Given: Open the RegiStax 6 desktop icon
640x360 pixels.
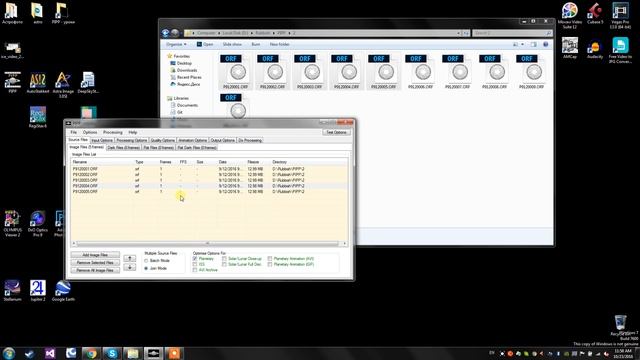Looking at the screenshot, I should 38,116.
